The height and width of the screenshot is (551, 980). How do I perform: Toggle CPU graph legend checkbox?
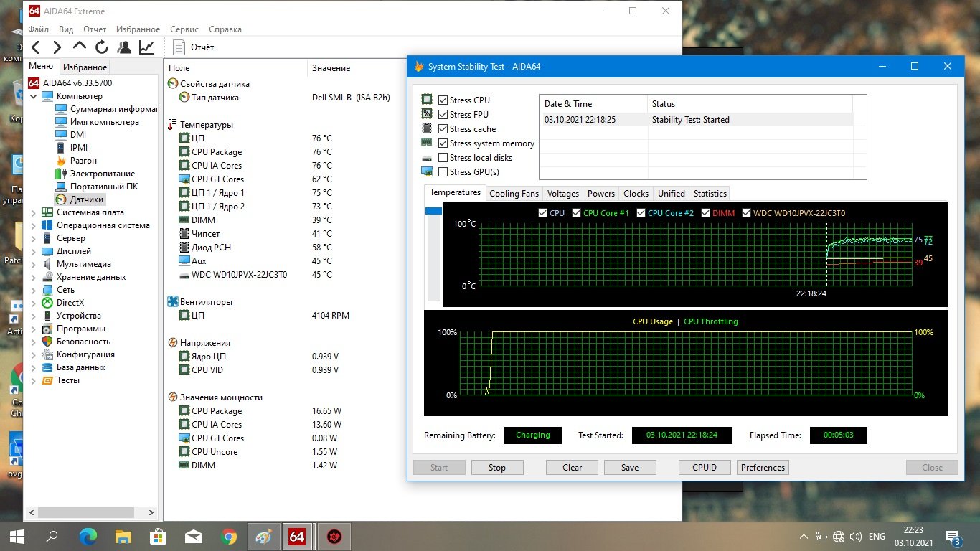542,213
